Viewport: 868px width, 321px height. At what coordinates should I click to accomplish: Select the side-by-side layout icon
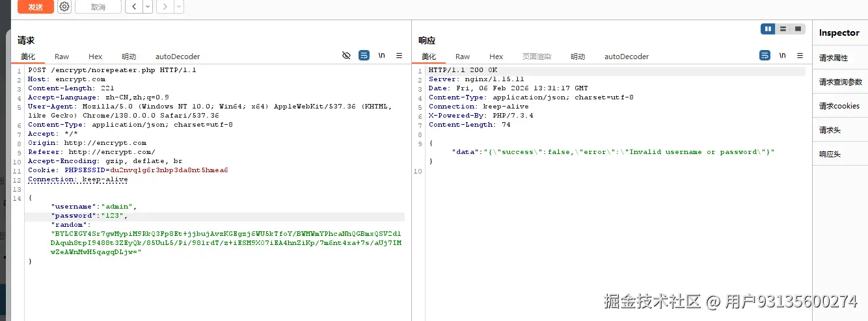click(x=768, y=29)
